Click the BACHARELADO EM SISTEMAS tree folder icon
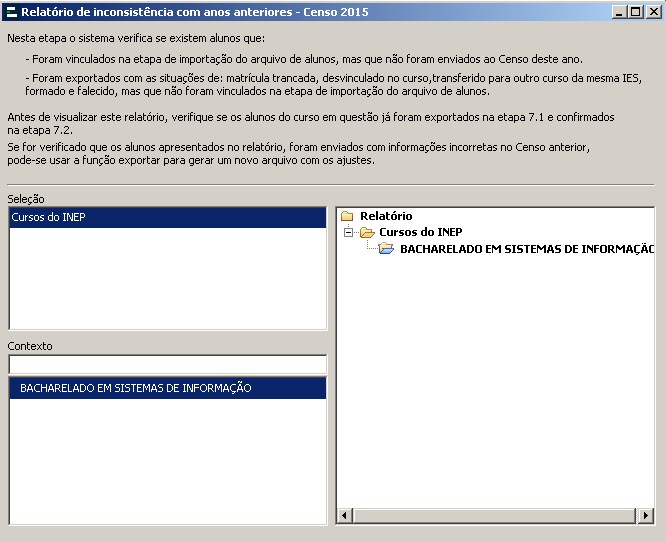Screen dimensions: 666x541 [x=386, y=249]
